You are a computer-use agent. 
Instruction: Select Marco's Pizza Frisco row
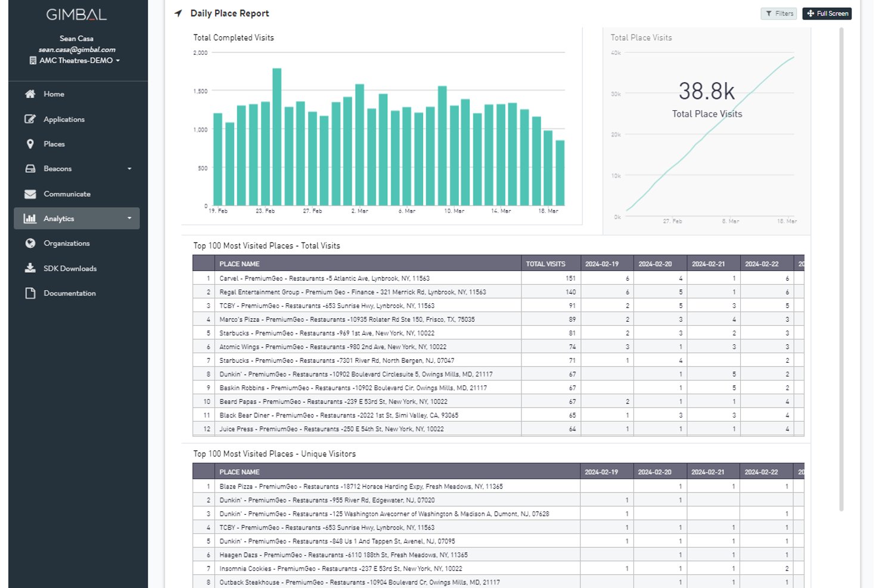pyautogui.click(x=498, y=319)
